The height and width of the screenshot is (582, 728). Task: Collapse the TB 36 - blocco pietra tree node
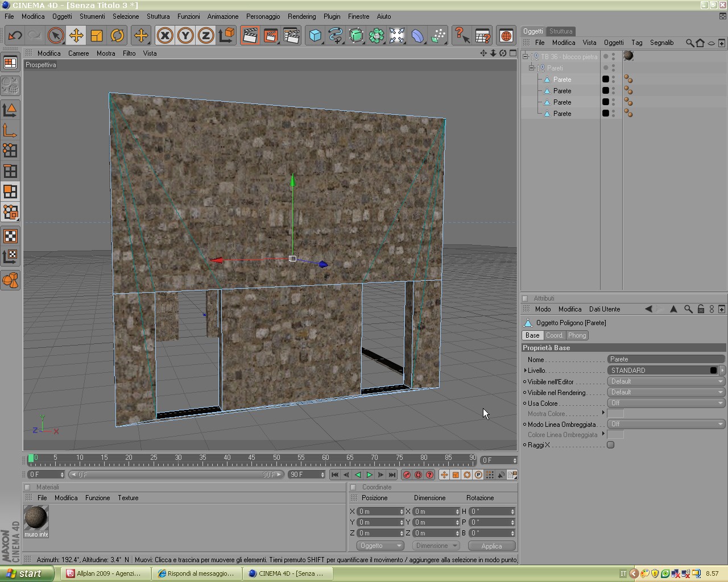(526, 57)
